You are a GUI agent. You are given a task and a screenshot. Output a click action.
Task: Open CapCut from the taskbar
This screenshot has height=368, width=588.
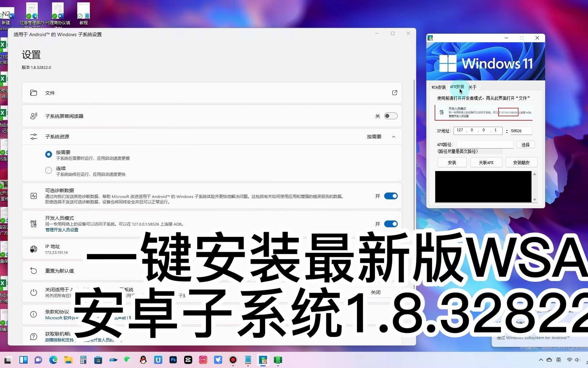188,360
